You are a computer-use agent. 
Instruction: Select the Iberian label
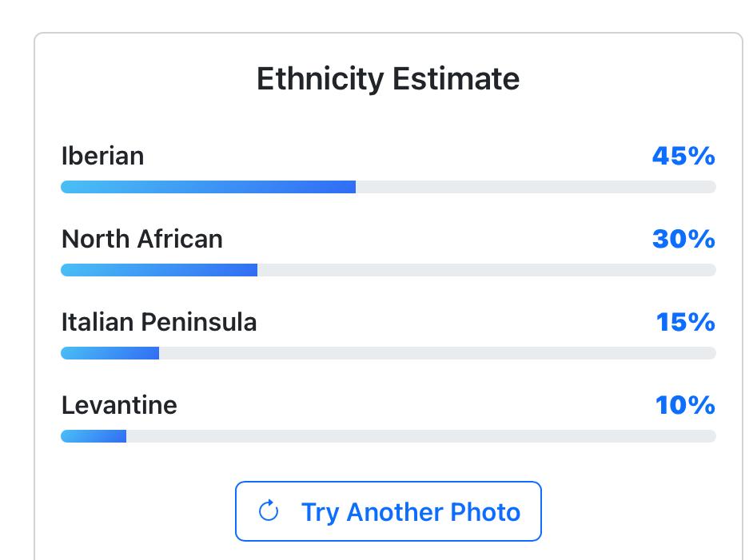pos(102,156)
